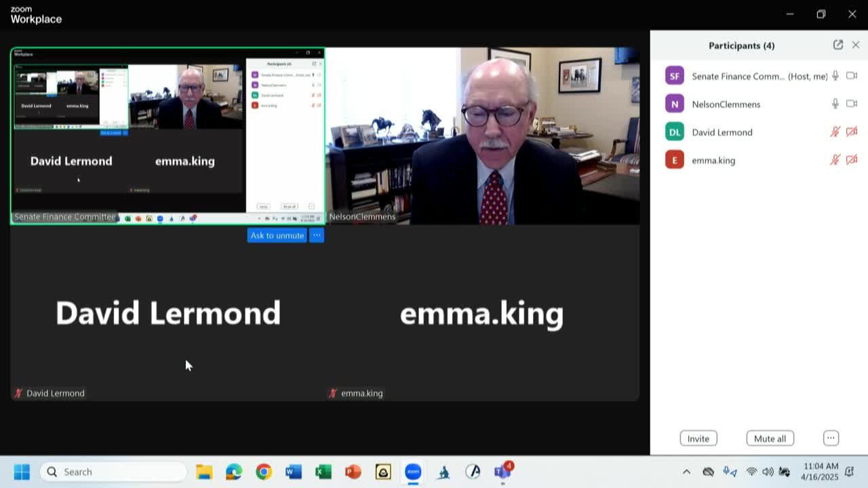868x488 pixels.
Task: Launch Microsoft Edge from taskbar
Action: (234, 472)
